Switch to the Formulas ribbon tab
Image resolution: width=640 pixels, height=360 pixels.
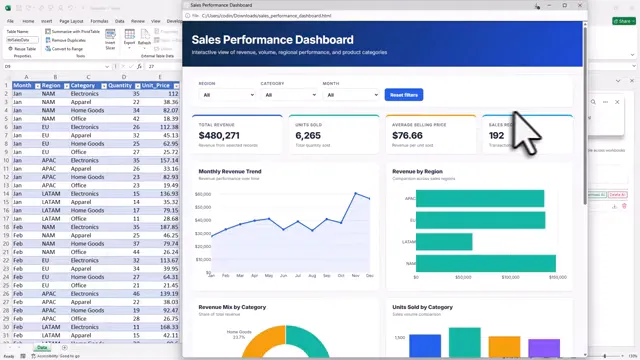[x=99, y=21]
